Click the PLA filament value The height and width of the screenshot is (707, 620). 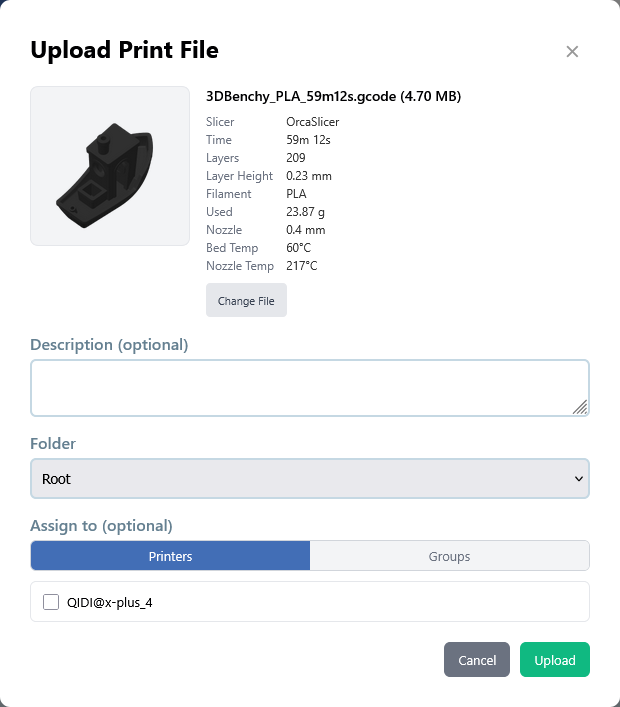tap(296, 194)
